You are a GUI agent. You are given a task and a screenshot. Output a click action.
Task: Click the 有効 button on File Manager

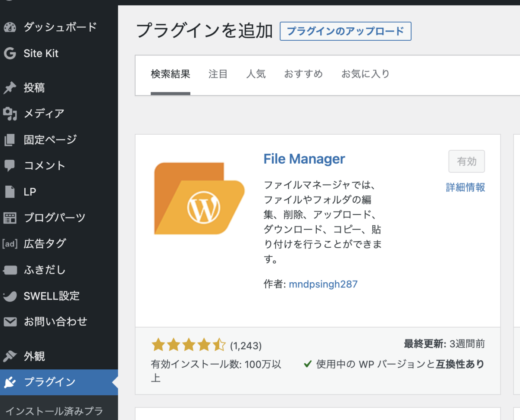(x=467, y=162)
